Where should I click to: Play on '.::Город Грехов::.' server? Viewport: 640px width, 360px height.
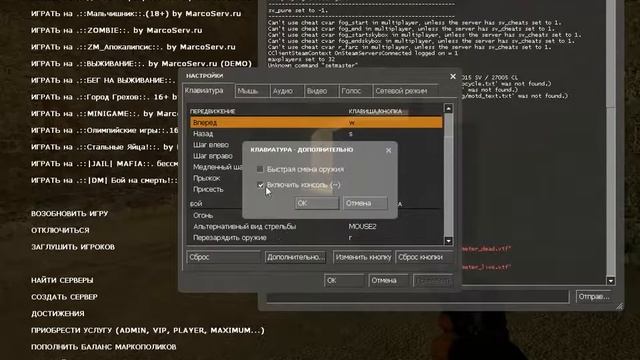(x=104, y=97)
